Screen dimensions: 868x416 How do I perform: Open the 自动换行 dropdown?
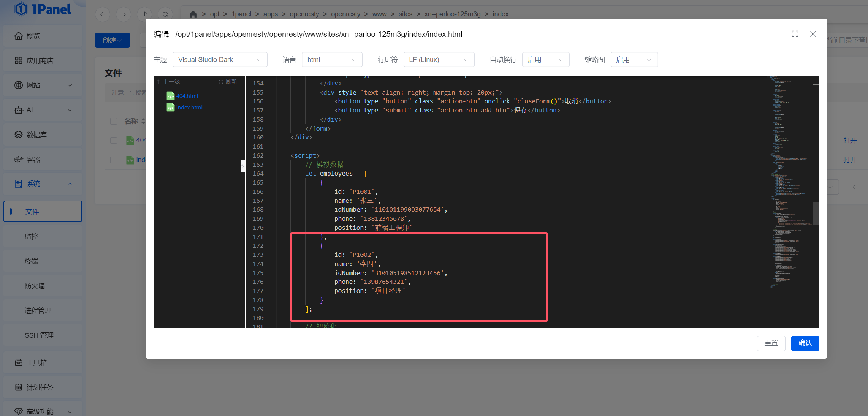[545, 60]
